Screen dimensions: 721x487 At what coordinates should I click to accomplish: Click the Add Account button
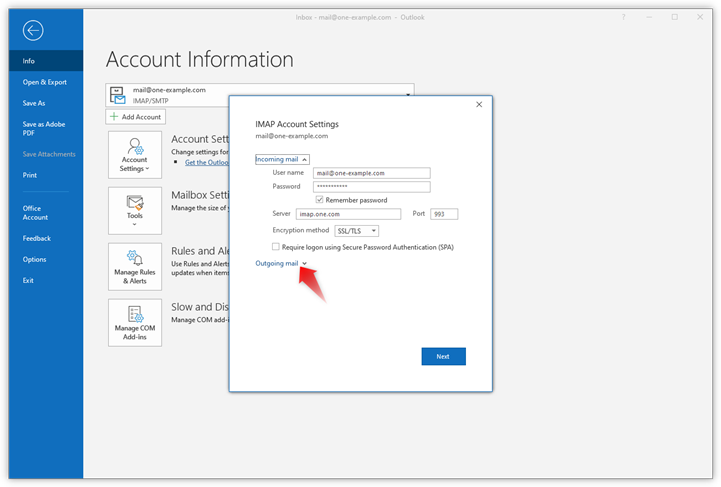point(136,117)
